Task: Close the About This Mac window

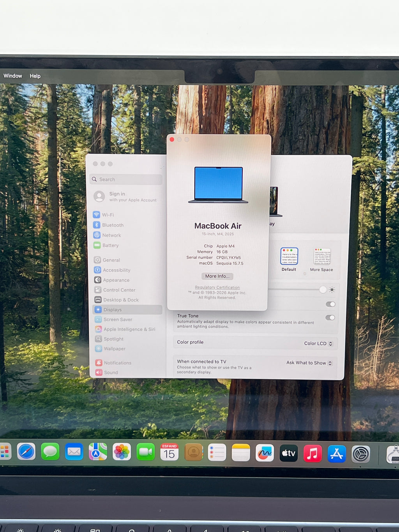Action: pos(172,140)
